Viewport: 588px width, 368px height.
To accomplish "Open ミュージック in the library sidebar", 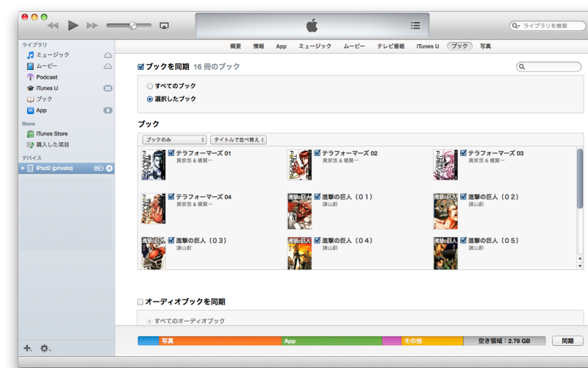I will [52, 54].
